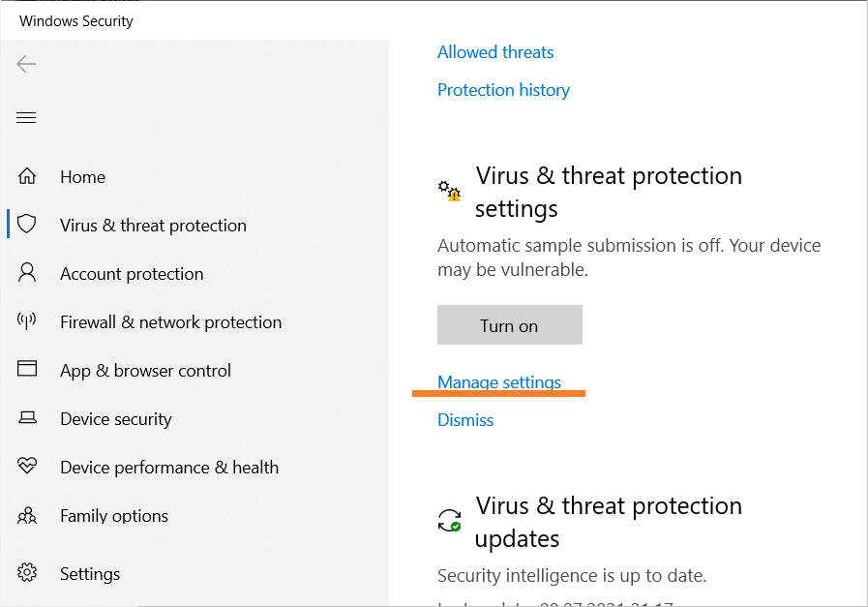Expand the hamburger navigation menu
This screenshot has height=607, width=868.
point(26,117)
